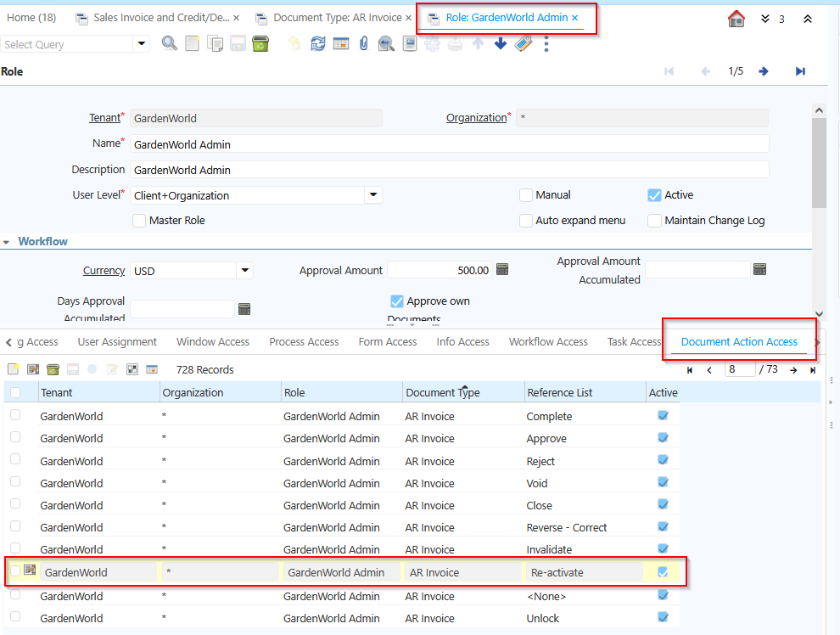840x635 pixels.
Task: Select the Copy Record toolbar icon
Action: point(215,42)
